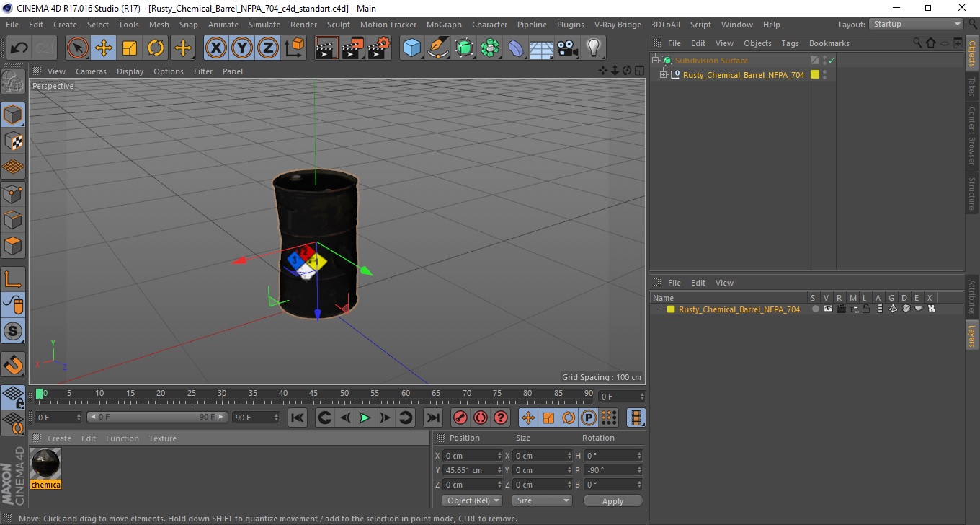Activate the Scale tool
Viewport: 980px width, 525px height.
tap(130, 48)
